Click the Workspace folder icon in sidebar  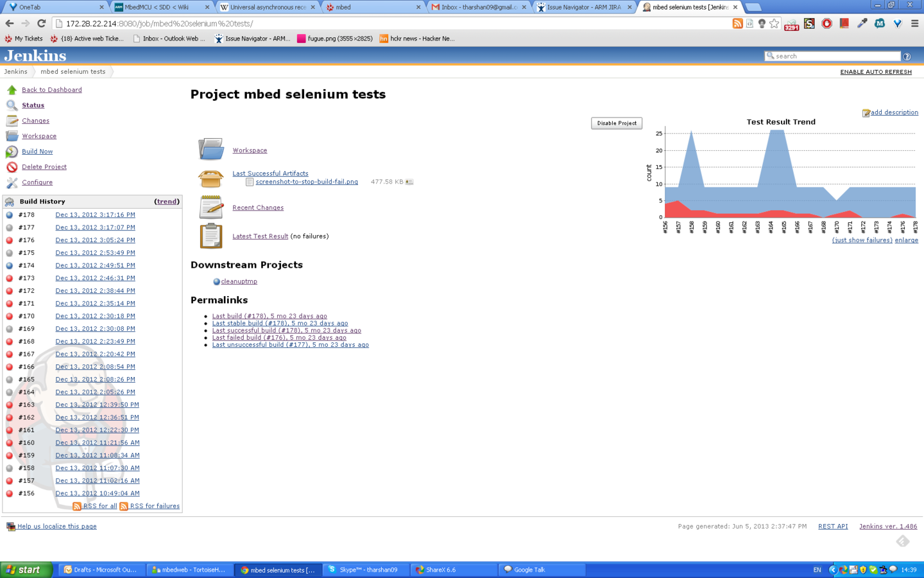coord(12,136)
